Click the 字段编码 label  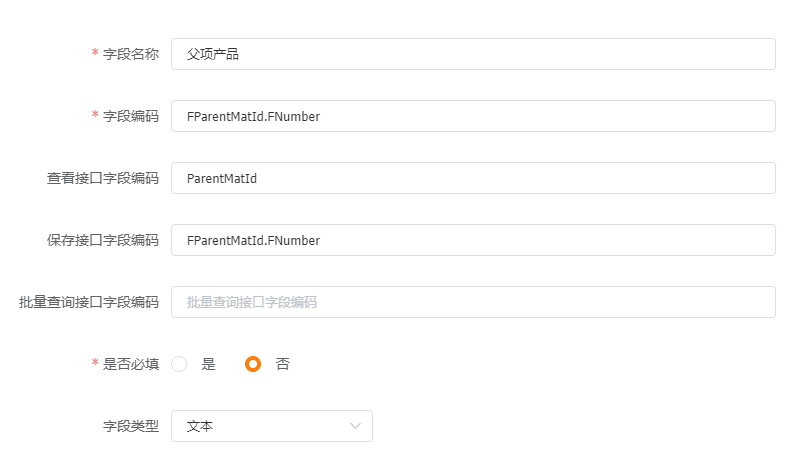tap(131, 116)
